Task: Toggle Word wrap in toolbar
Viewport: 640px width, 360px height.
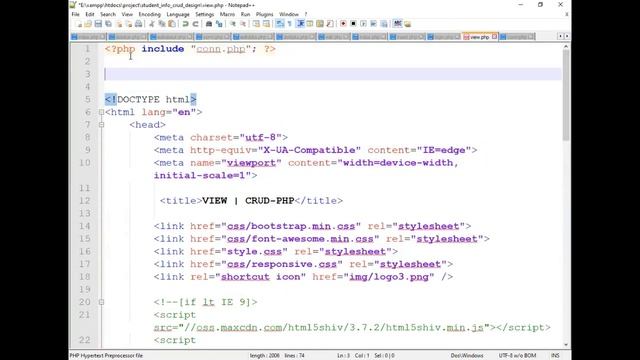Action: coord(279,24)
